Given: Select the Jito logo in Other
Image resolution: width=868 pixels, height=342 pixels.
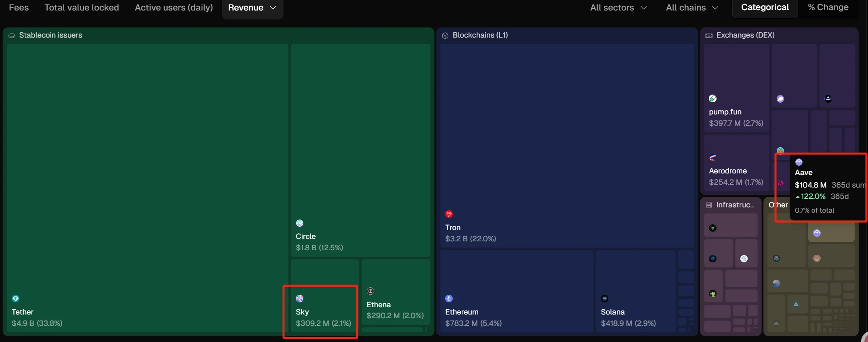Looking at the screenshot, I should click(x=776, y=323).
